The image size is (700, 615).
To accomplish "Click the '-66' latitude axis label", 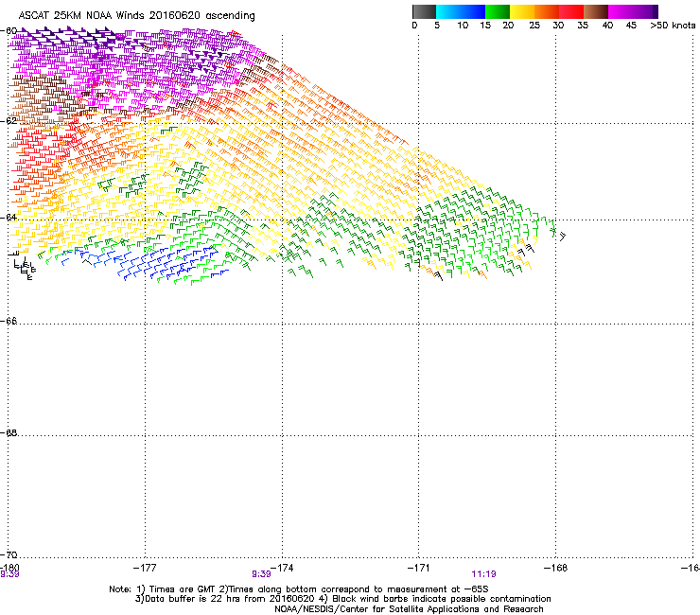I will click(9, 321).
